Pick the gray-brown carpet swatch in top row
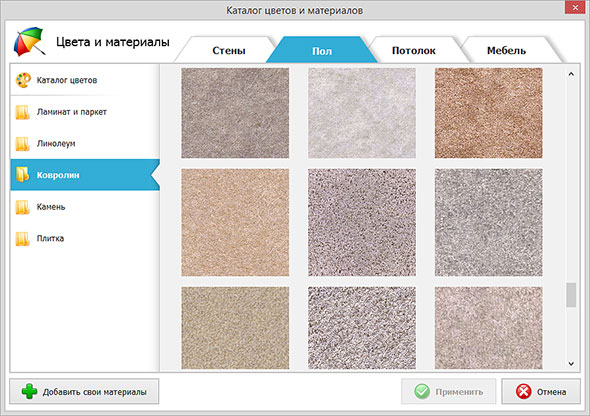This screenshot has height=416, width=590. pyautogui.click(x=235, y=113)
